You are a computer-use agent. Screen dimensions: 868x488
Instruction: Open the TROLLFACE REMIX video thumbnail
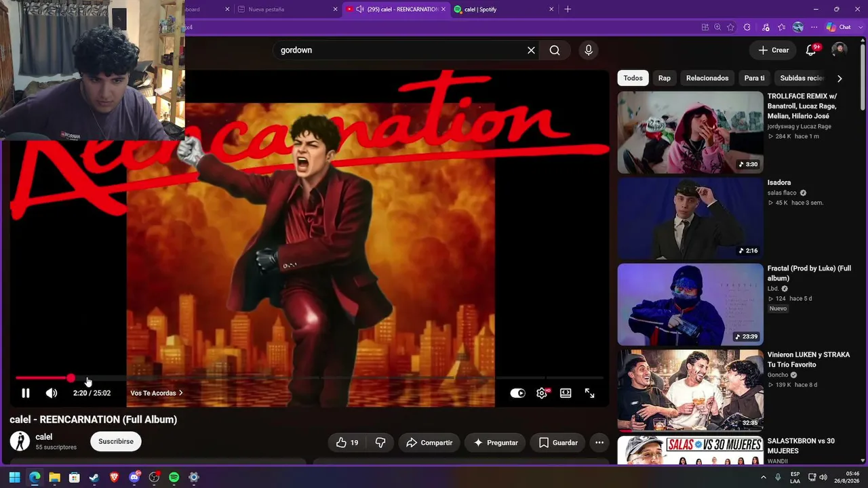click(x=690, y=132)
